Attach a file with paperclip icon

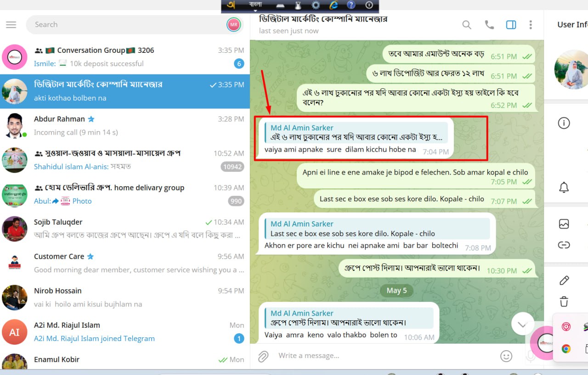(x=263, y=356)
